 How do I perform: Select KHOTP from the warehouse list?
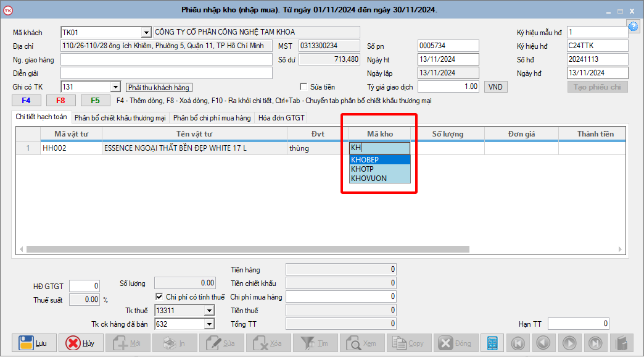coord(380,169)
